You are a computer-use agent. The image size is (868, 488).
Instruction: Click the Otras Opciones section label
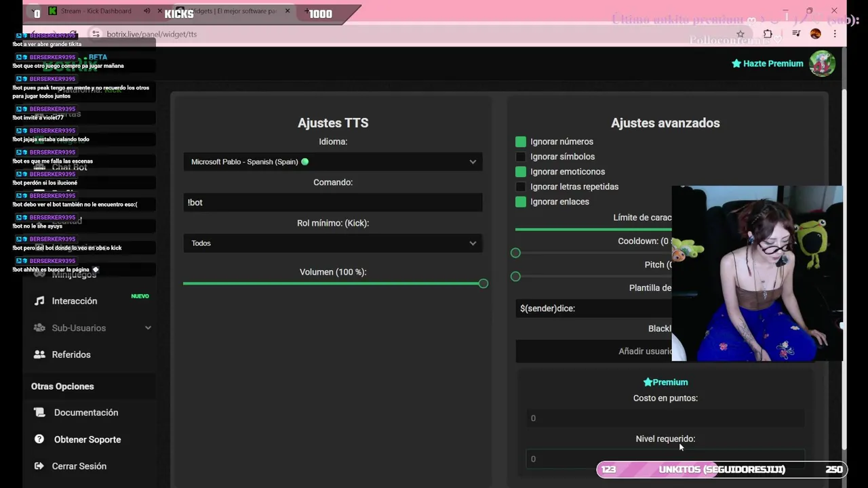[62, 386]
